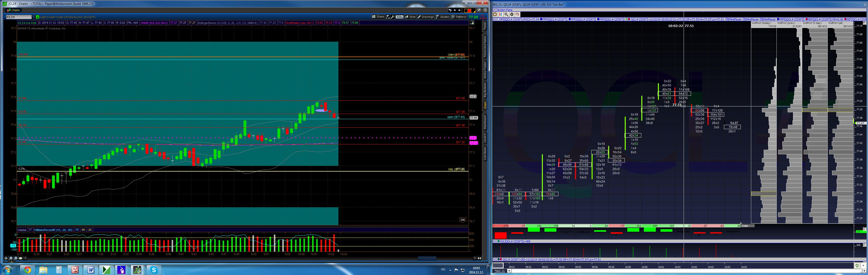Open the Live News sidebar tab
Image resolution: width=868 pixels, height=275 pixels.
click(485, 154)
